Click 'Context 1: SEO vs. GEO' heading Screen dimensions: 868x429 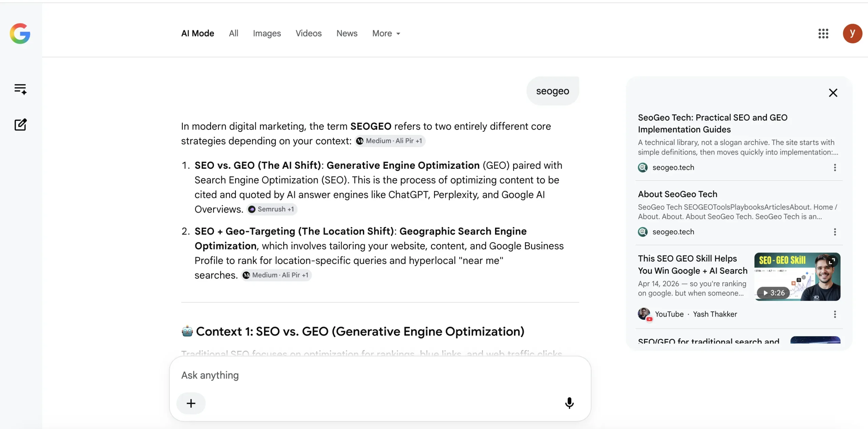pyautogui.click(x=360, y=331)
